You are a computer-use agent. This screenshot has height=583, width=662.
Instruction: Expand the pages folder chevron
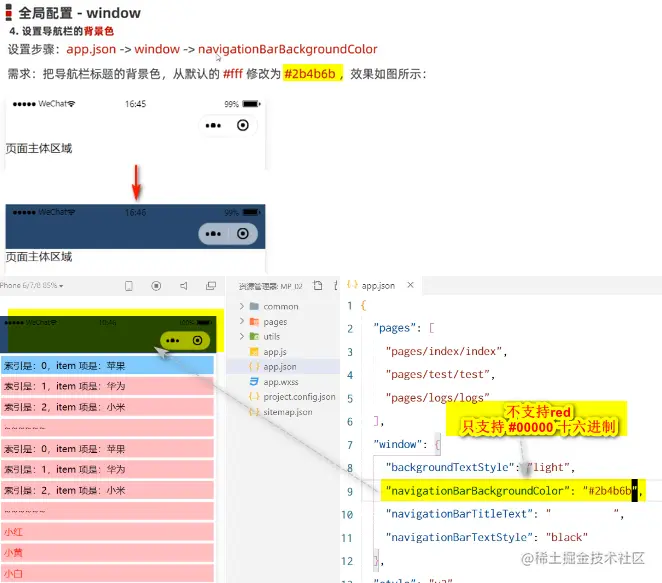[x=242, y=321]
